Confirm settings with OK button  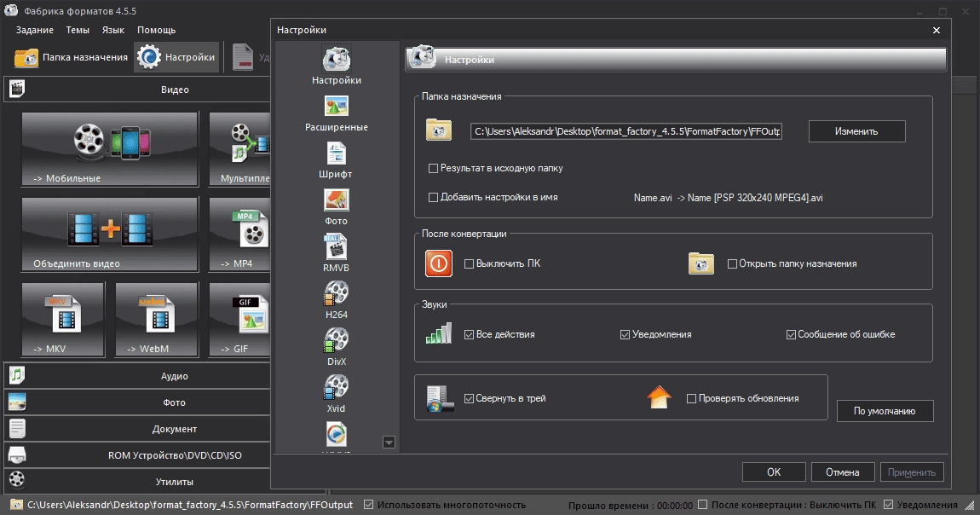(x=774, y=472)
